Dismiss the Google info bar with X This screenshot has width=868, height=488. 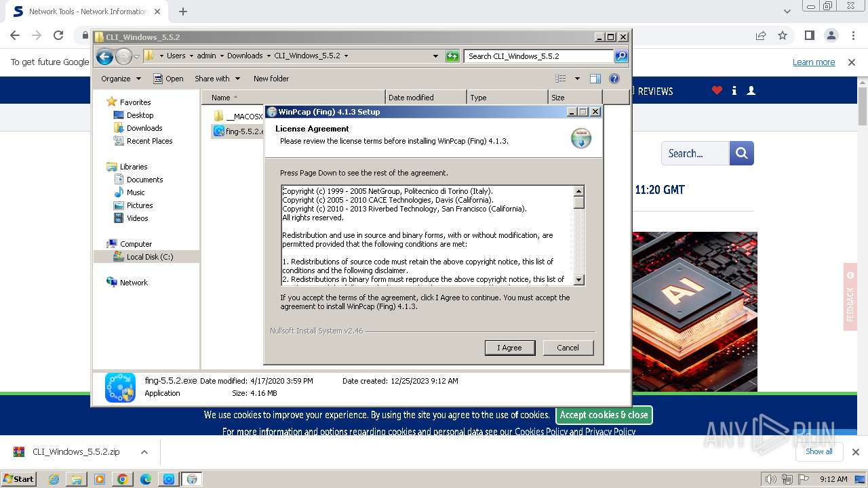click(852, 62)
